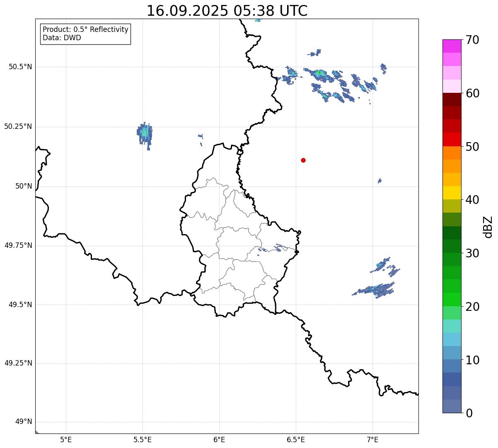Click the 49.25°N latitude label
The image size is (498, 448).
pos(18,363)
